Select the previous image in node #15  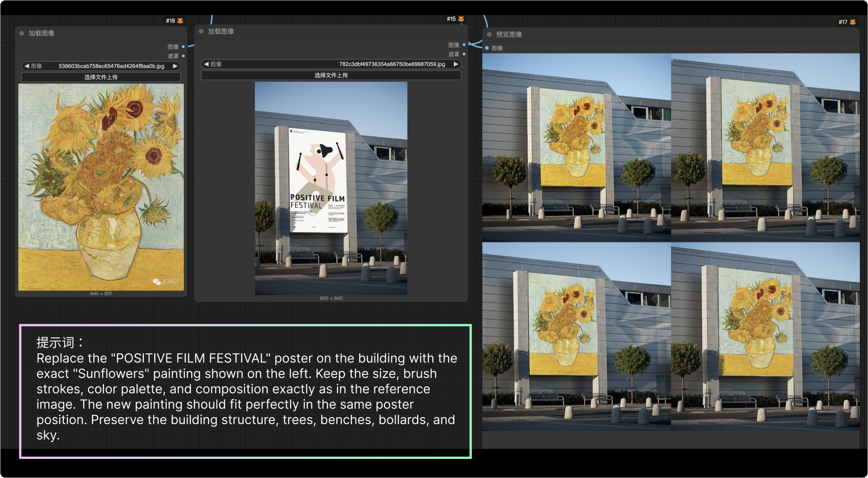[x=206, y=64]
